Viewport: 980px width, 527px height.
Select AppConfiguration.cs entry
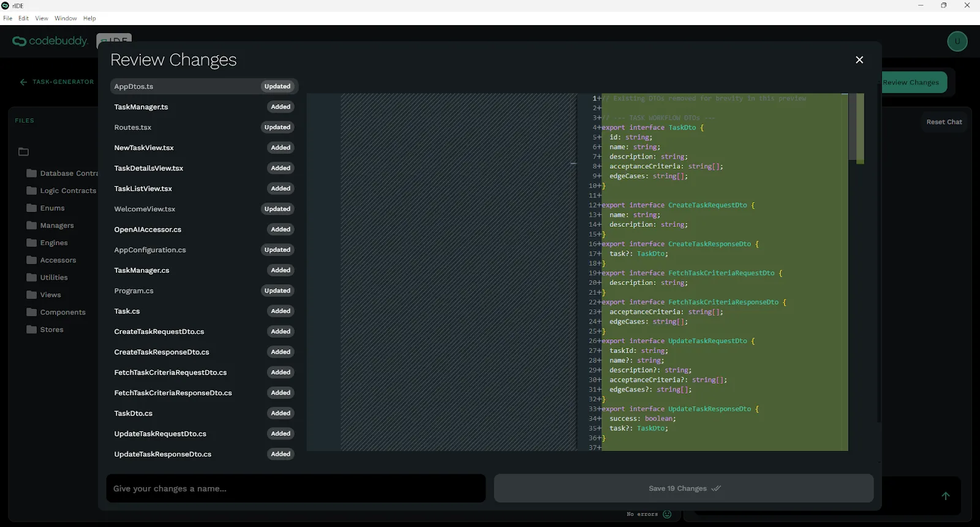tap(204, 250)
